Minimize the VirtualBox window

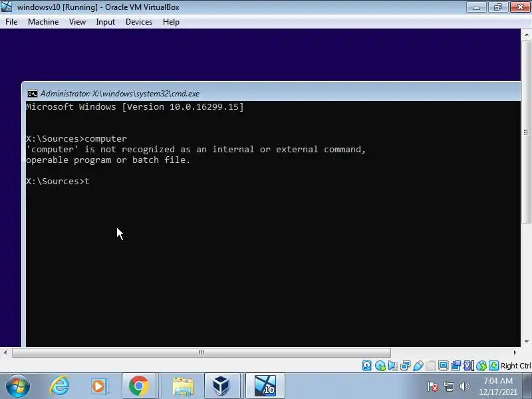pos(476,7)
